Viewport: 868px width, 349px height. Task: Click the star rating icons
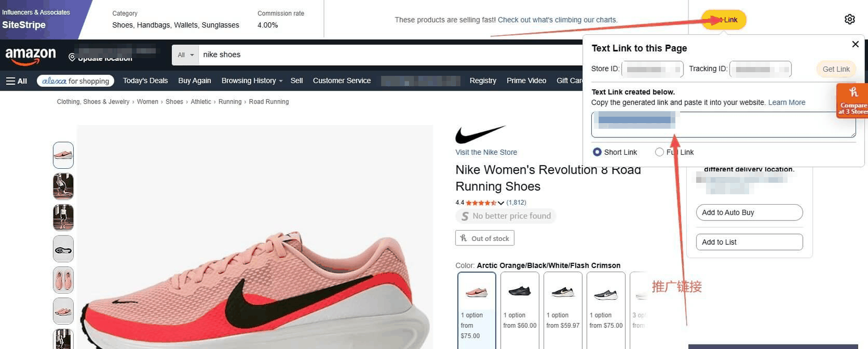(481, 203)
